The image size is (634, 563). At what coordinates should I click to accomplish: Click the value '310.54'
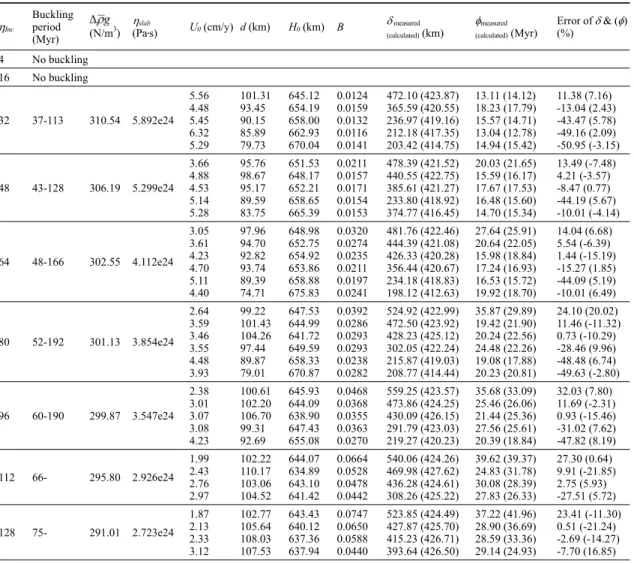105,121
